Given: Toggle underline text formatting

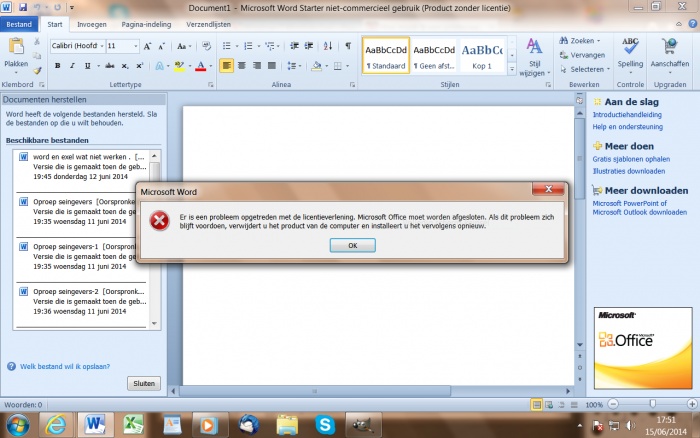Looking at the screenshot, I should point(87,66).
